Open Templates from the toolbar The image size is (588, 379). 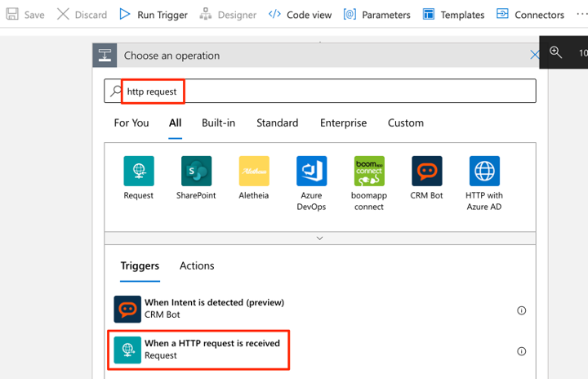[x=453, y=15]
